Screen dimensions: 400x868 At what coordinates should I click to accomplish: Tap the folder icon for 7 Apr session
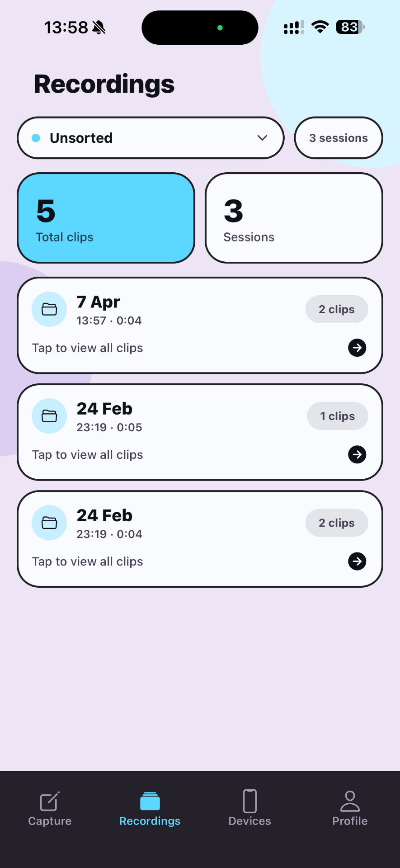tap(49, 309)
